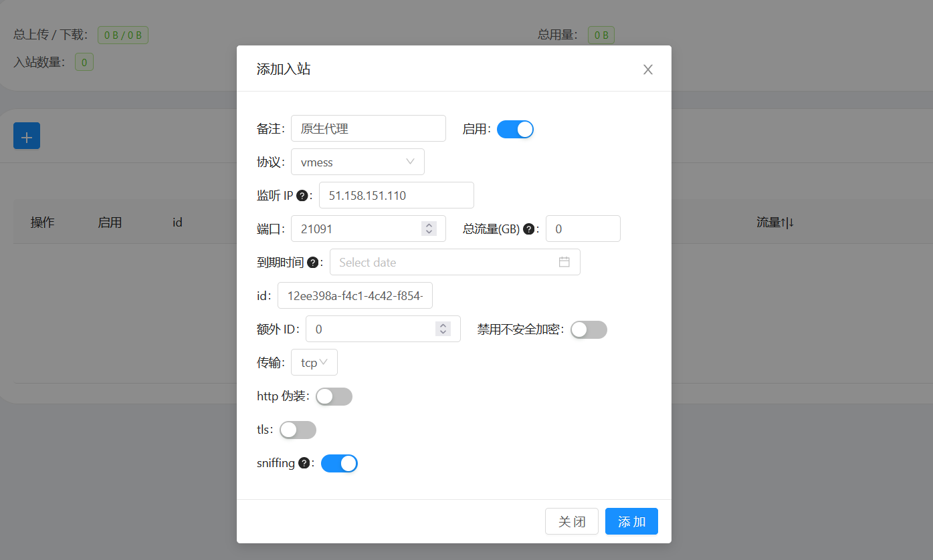The width and height of the screenshot is (933, 560).
Task: Click the 到期时间 help question-mark icon
Action: pos(312,263)
